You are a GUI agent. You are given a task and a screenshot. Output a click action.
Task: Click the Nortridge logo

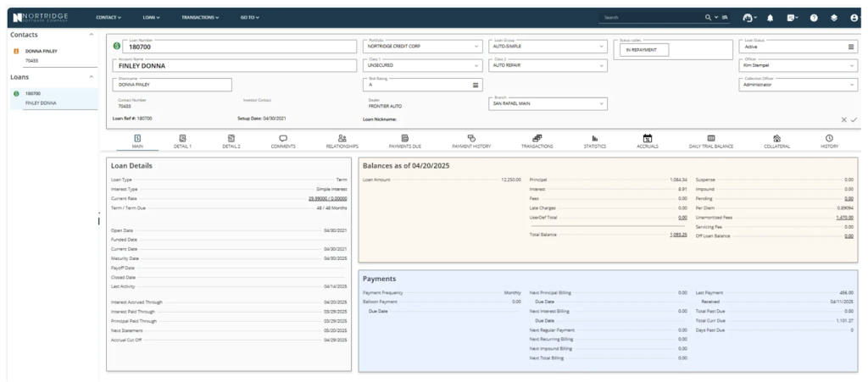pos(40,18)
